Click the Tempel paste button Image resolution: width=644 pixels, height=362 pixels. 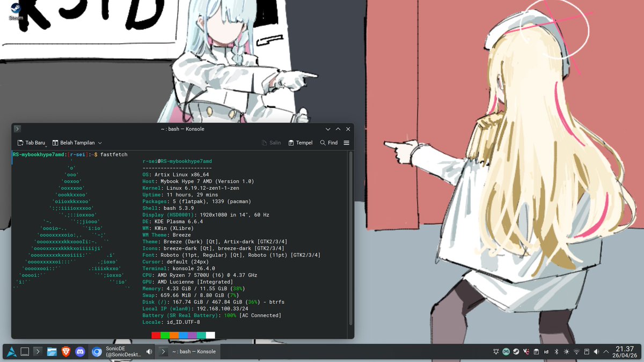click(301, 143)
